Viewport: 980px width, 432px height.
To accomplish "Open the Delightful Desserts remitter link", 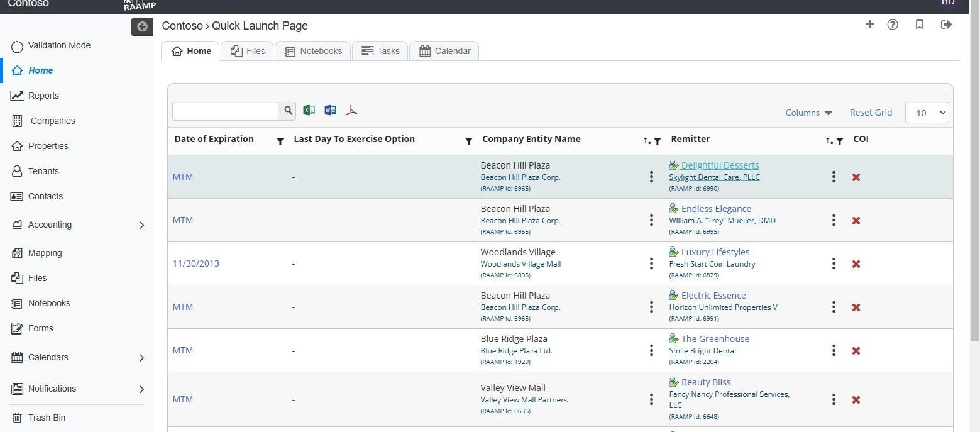I will (x=719, y=165).
